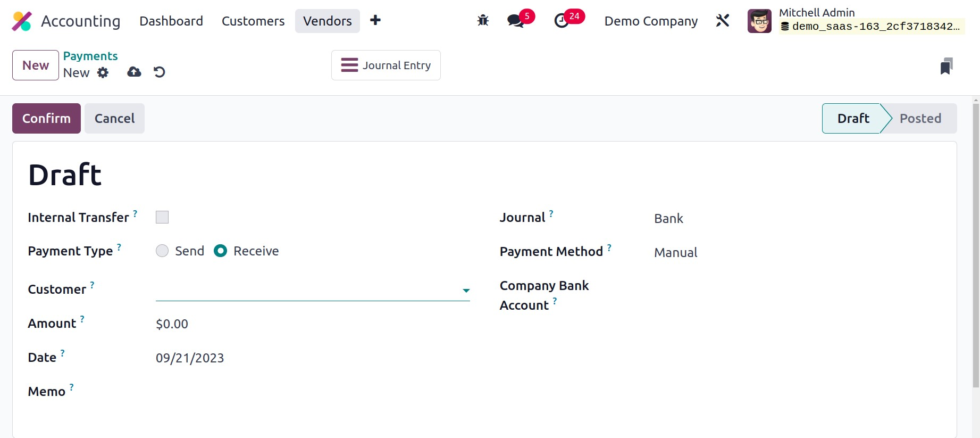Select the Send payment type
This screenshot has width=980, height=438.
point(162,251)
